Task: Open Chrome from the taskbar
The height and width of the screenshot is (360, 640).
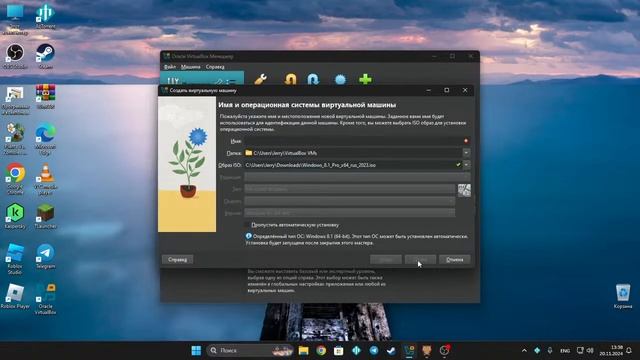Action: pyautogui.click(x=321, y=350)
